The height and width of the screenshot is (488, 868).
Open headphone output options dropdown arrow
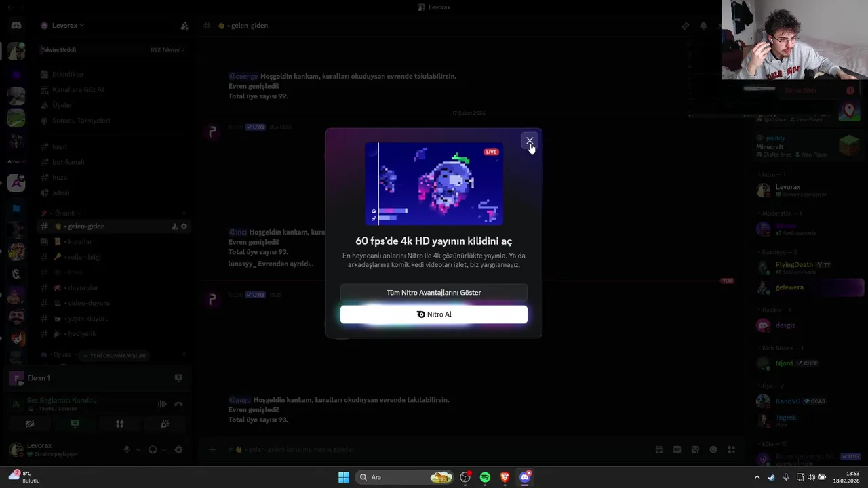(x=164, y=449)
